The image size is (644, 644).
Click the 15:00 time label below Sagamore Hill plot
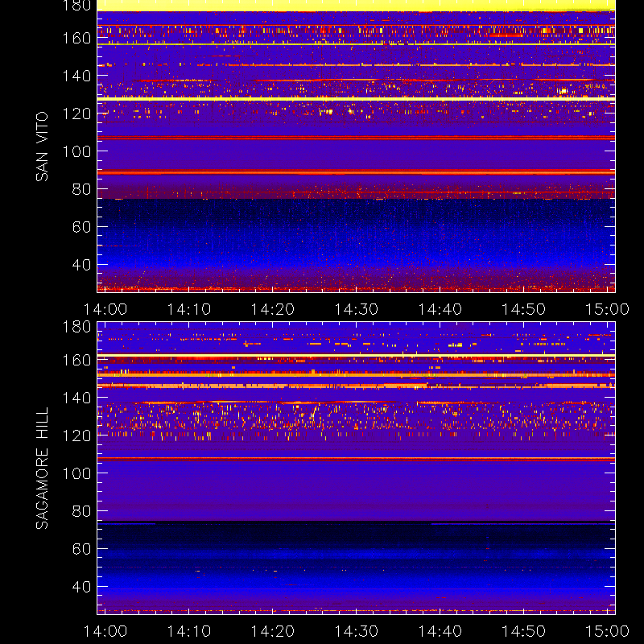pyautogui.click(x=607, y=631)
